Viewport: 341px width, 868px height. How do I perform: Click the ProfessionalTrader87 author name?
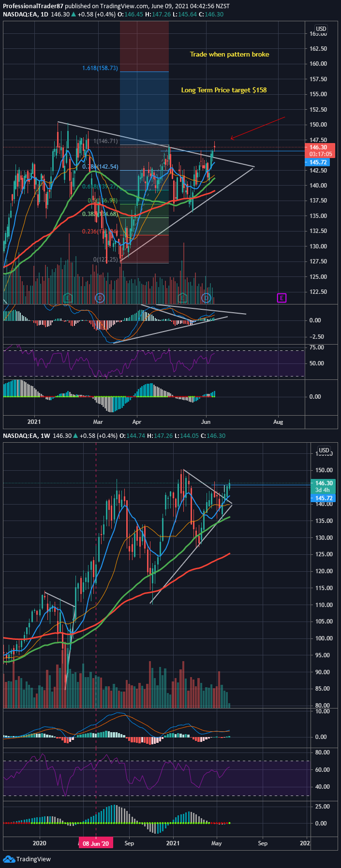point(33,6)
